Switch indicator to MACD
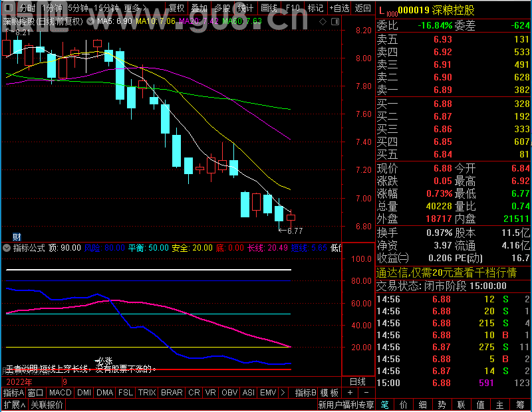Viewport: 532px width, 412px height. coord(60,393)
